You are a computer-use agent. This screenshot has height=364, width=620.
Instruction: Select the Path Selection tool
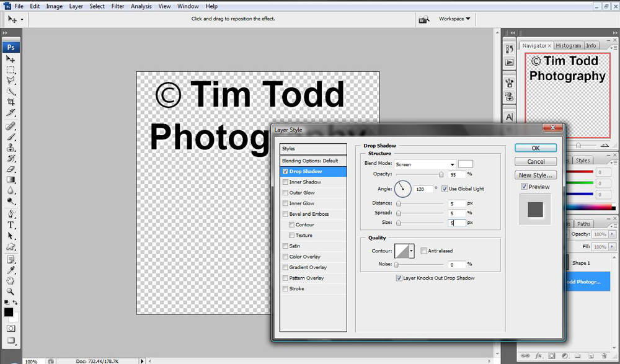(x=11, y=236)
